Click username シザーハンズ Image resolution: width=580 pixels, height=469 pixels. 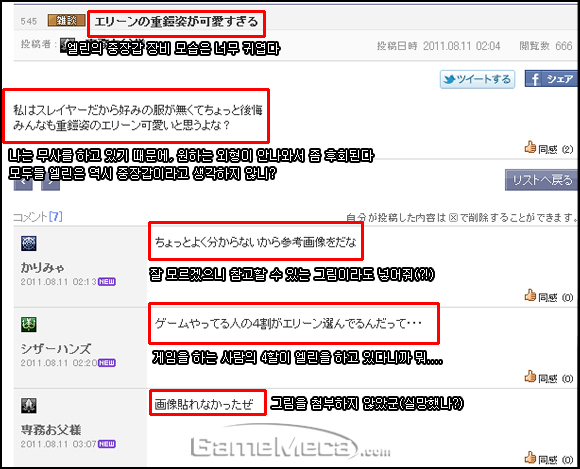coord(55,348)
